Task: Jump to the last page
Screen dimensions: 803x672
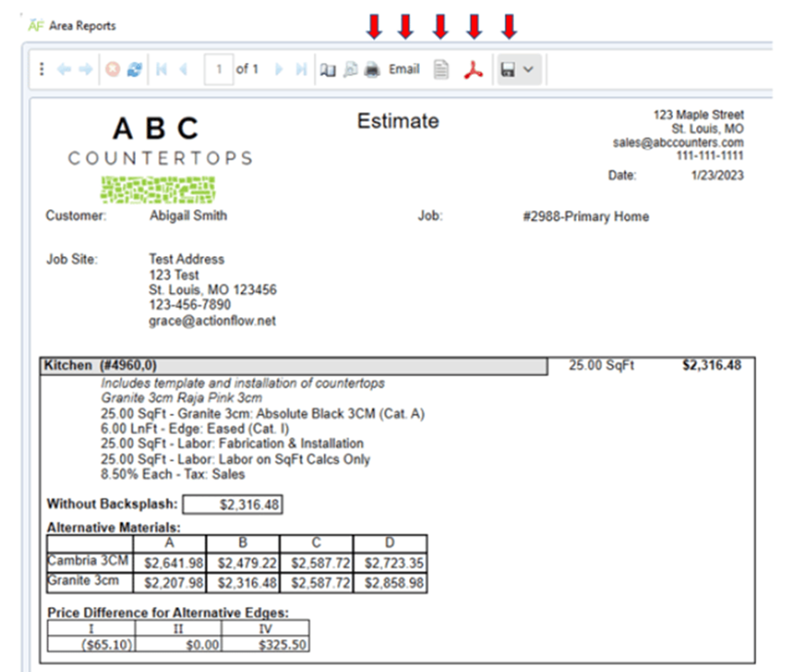Action: click(x=301, y=68)
